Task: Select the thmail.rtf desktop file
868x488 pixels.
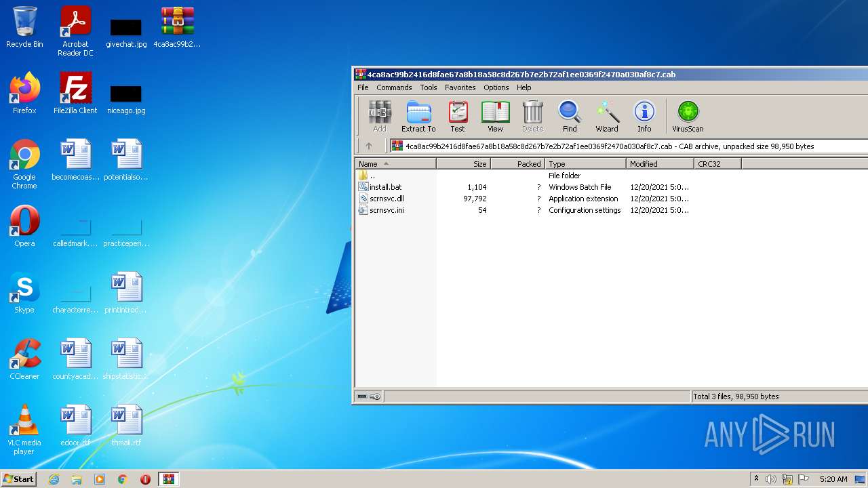Action: click(126, 426)
